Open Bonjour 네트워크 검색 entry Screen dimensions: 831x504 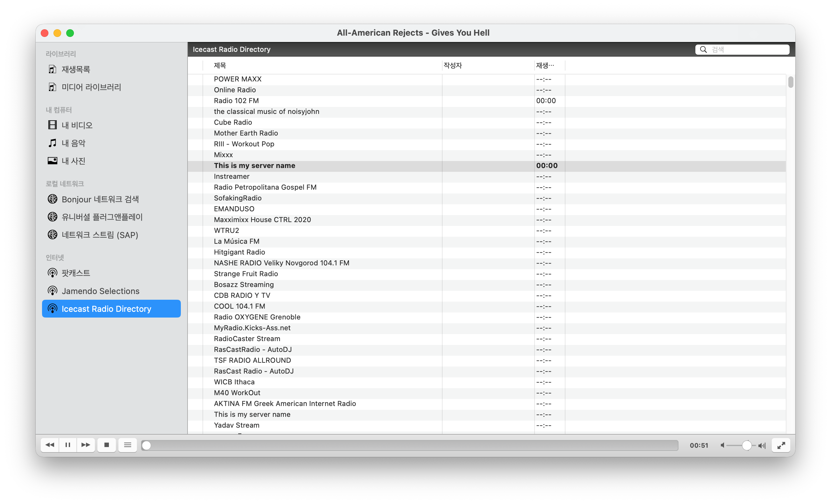point(100,199)
